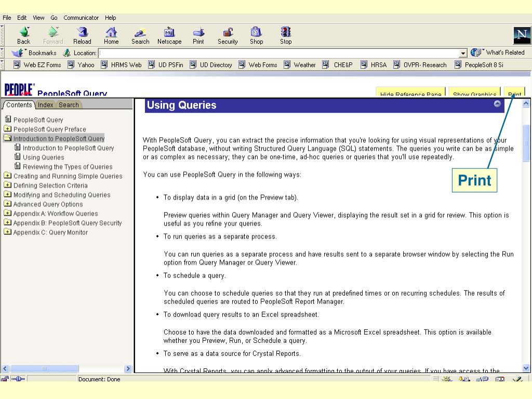Viewport: 532px width, 399px height.
Task: Open UD Directory bookmark
Action: coord(211,65)
